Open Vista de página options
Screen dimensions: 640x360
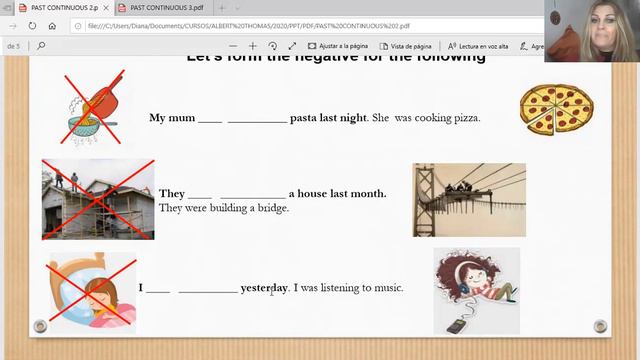tap(405, 46)
